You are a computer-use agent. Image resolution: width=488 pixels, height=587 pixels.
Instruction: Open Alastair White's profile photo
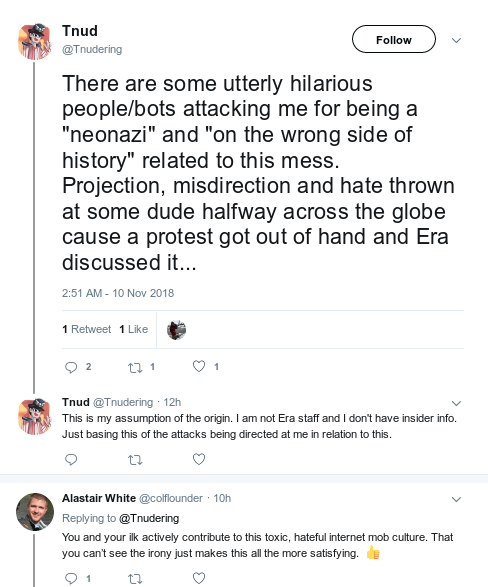pos(35,512)
